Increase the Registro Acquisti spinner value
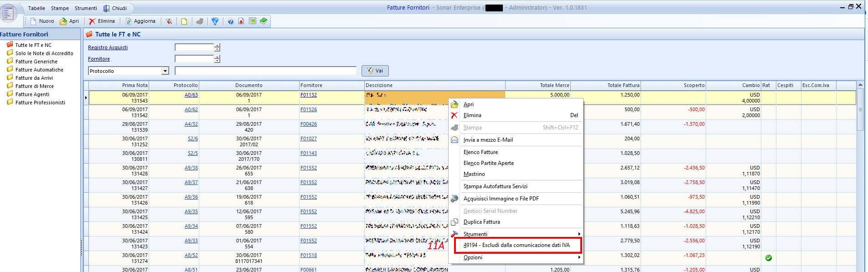Image resolution: width=868 pixels, height=272 pixels. [217, 46]
